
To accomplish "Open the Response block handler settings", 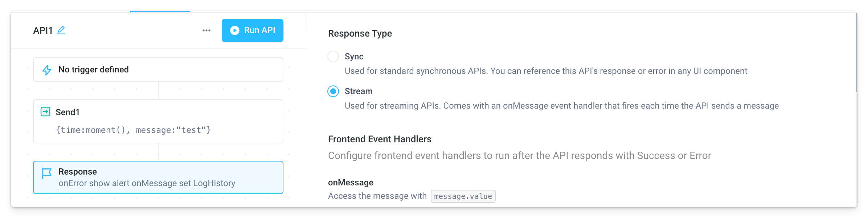I will 158,177.
